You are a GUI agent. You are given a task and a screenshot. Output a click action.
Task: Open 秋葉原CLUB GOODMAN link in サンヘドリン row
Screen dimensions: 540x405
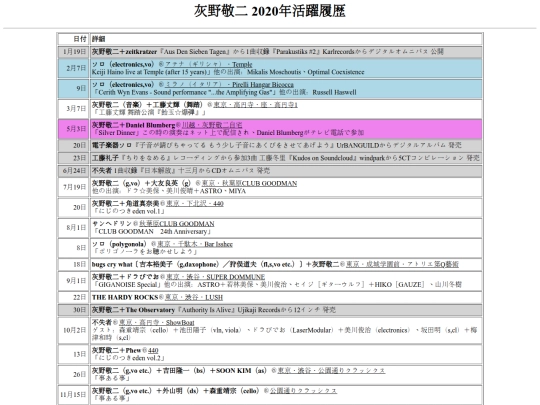click(x=177, y=224)
